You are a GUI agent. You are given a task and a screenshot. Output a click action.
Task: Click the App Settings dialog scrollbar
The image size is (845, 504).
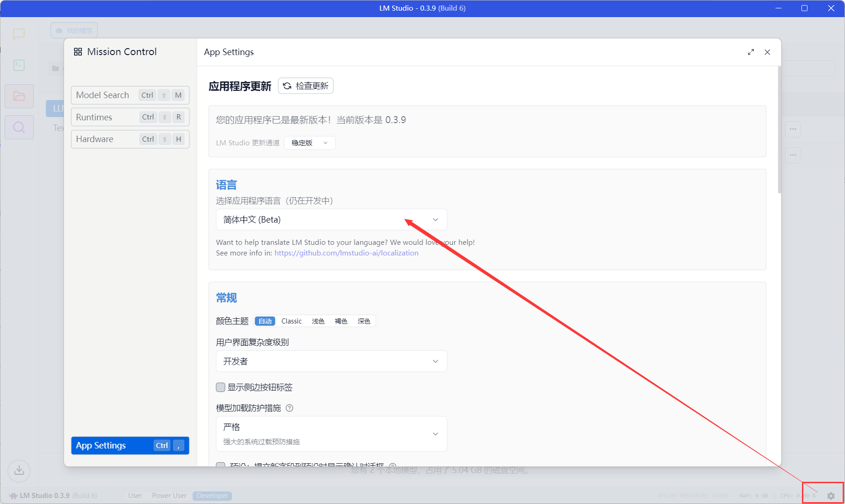click(780, 130)
